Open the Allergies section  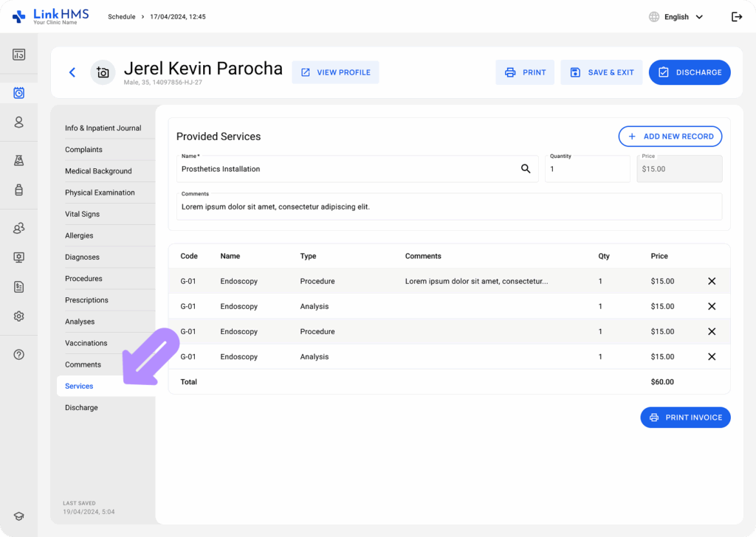tap(79, 235)
